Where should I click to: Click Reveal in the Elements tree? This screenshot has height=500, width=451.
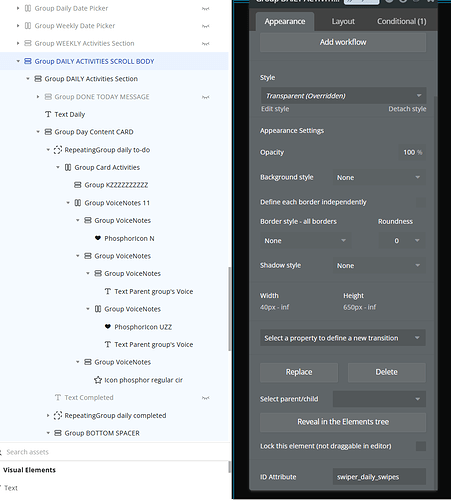click(343, 422)
